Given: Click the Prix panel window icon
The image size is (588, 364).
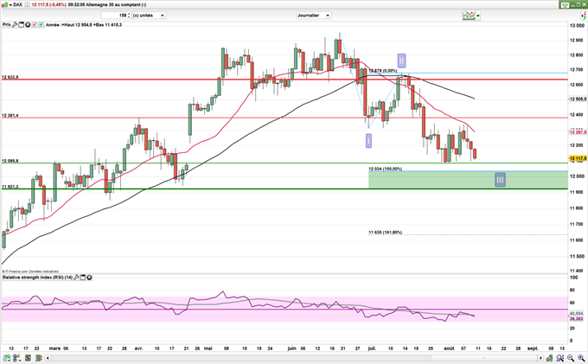Looking at the screenshot, I should (x=21, y=25).
